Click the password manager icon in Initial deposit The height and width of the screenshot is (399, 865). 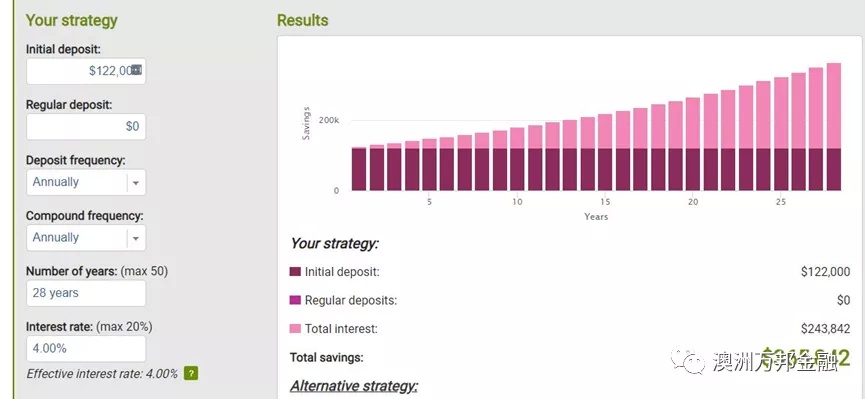point(136,70)
